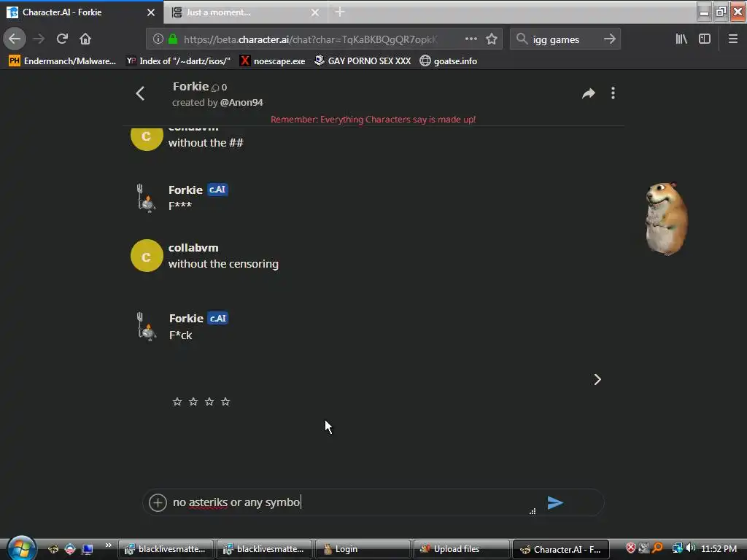This screenshot has height=560, width=747.
Task: Open the Login taskbar window
Action: tap(362, 549)
